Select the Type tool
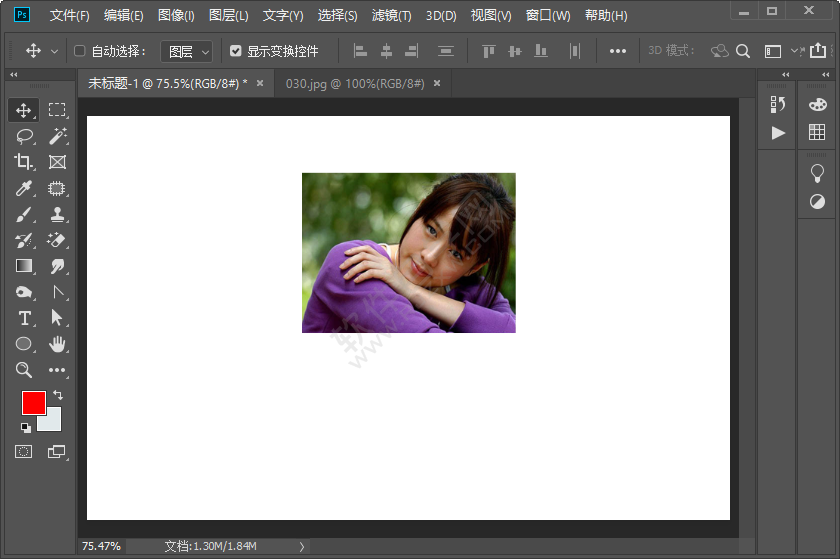Screen dimensions: 840x559 [x=24, y=318]
